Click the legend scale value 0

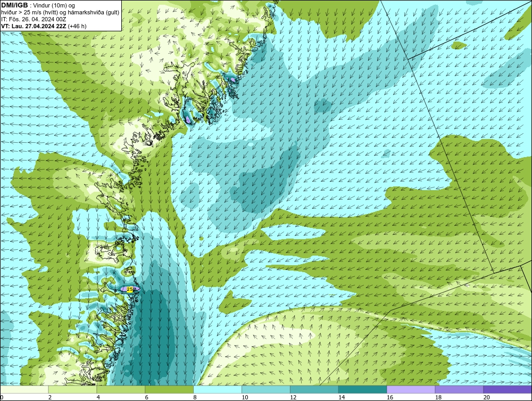click(x=2, y=397)
